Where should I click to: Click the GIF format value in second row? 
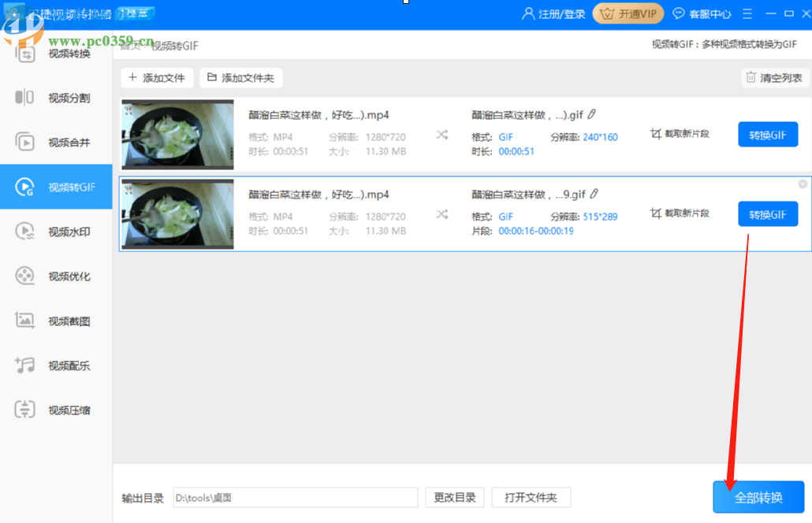[x=505, y=217]
